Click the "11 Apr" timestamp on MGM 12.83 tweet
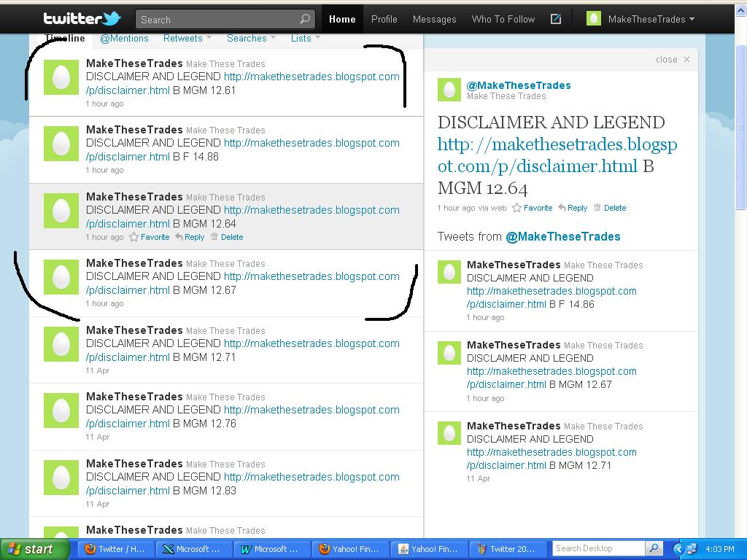The height and width of the screenshot is (560, 747). click(x=97, y=504)
